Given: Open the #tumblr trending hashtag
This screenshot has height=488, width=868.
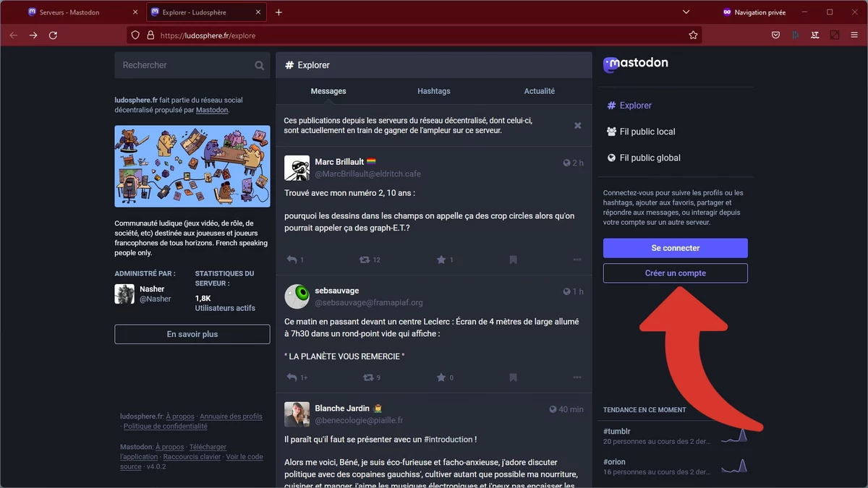Looking at the screenshot, I should click(617, 432).
